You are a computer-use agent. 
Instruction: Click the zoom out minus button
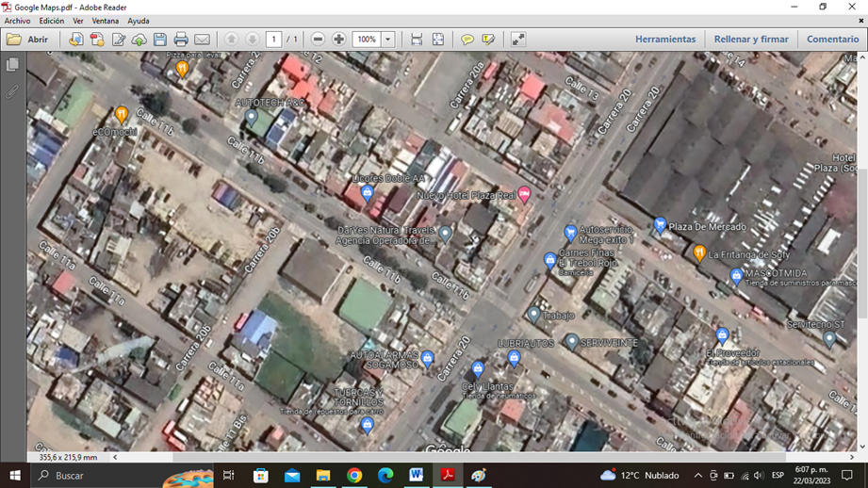pyautogui.click(x=318, y=40)
